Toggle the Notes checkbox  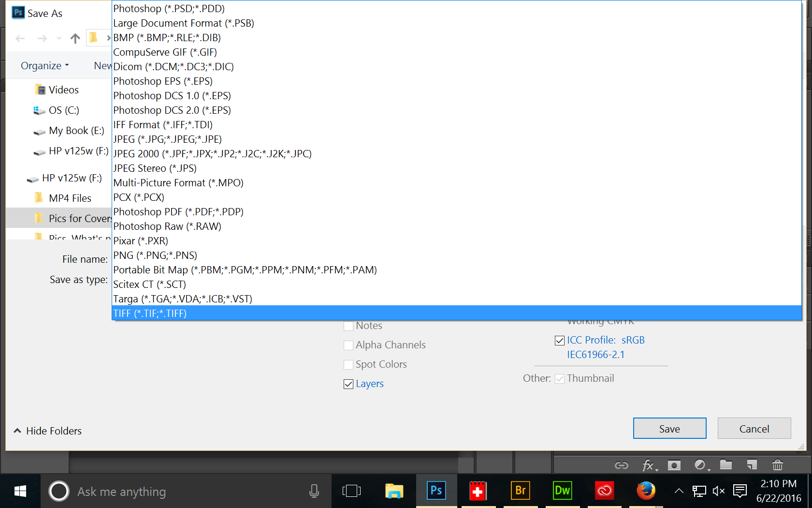(348, 326)
